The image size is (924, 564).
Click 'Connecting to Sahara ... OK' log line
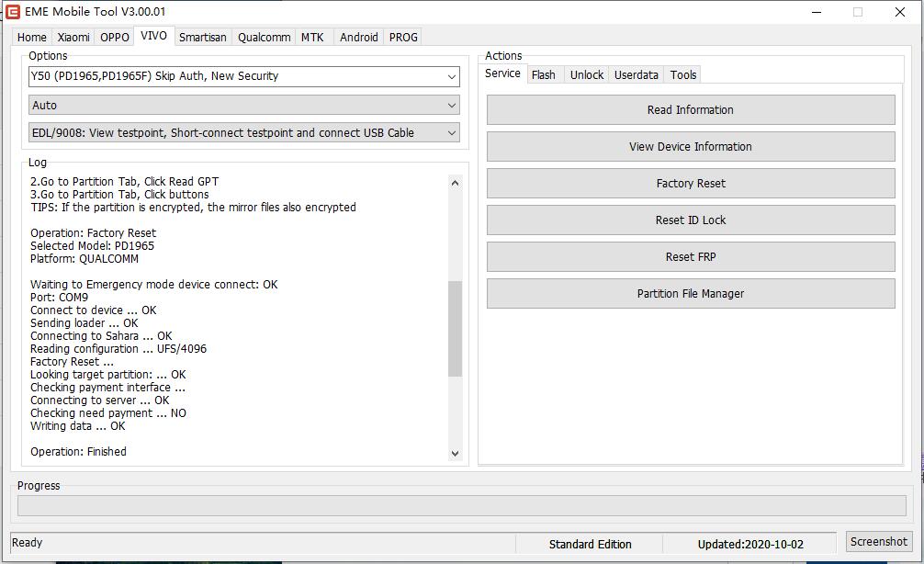point(101,336)
